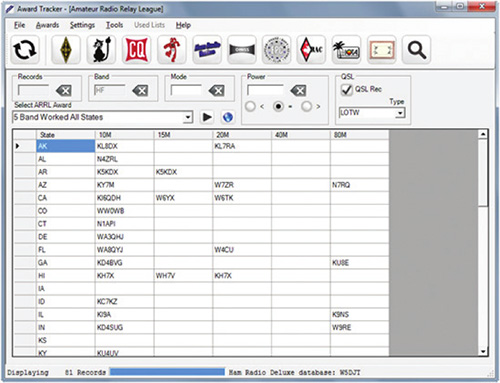Open the black cat awards icon

[101, 50]
